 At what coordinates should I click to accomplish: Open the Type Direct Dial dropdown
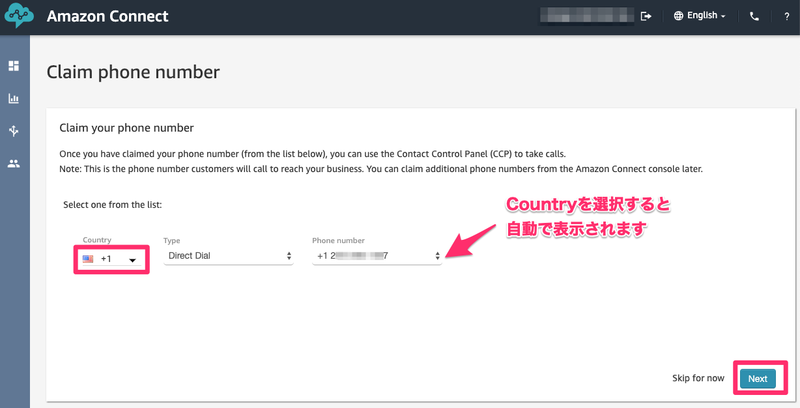click(229, 256)
